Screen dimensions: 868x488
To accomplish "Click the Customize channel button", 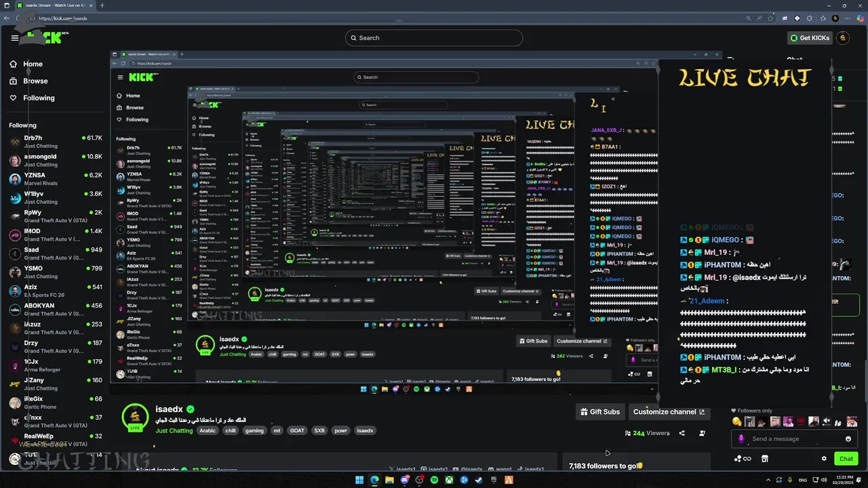I will pos(669,411).
